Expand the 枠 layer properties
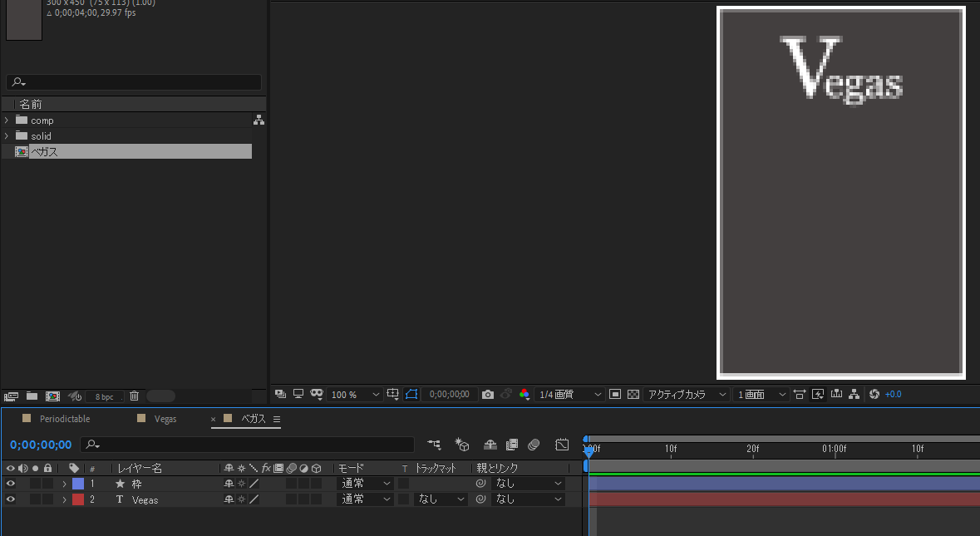980x536 pixels. (x=64, y=484)
